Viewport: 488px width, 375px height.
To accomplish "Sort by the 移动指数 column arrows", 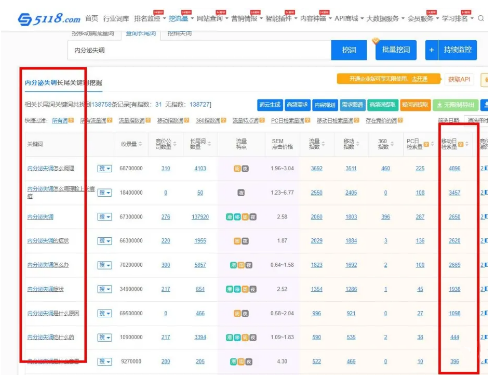I will pos(357,144).
